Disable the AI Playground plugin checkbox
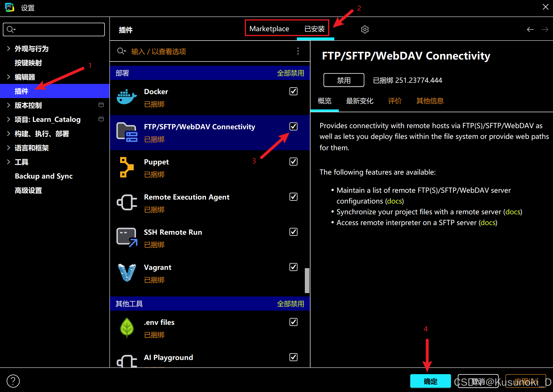 coord(293,357)
